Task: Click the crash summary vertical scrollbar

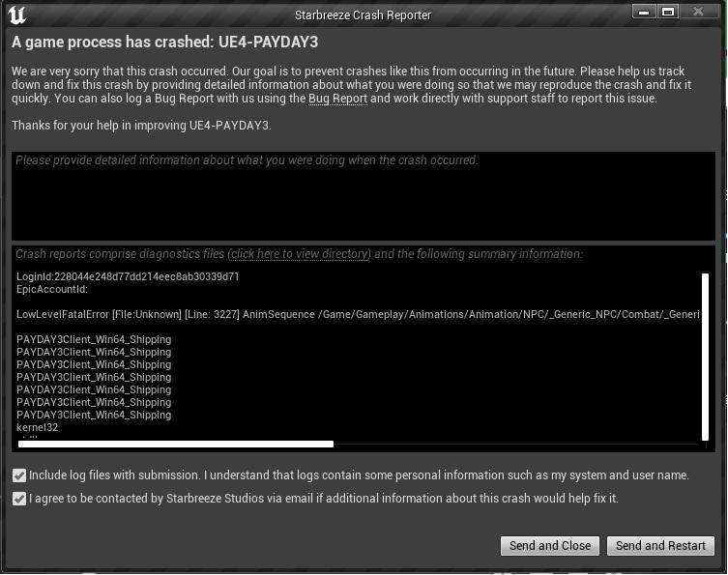Action: click(x=705, y=356)
